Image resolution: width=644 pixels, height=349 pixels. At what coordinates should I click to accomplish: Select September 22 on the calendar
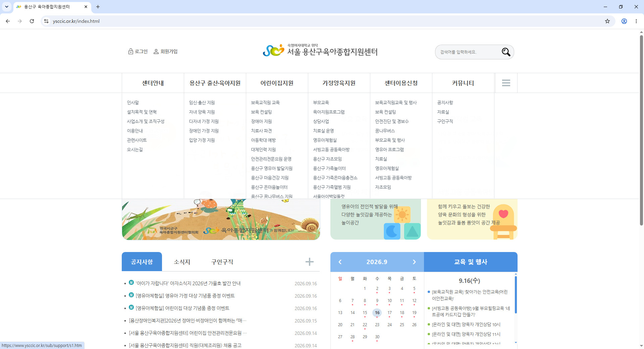click(365, 325)
